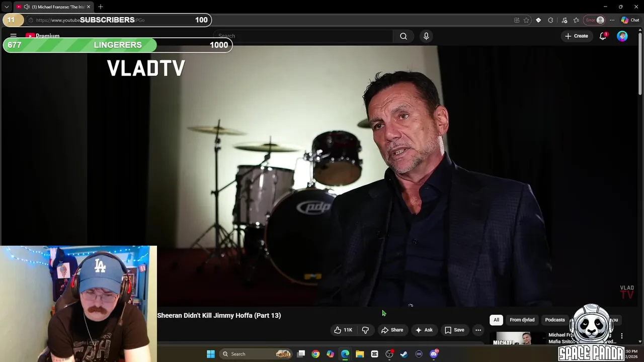This screenshot has height=362, width=644.
Task: Focus the YouTube search field
Action: pyautogui.click(x=303, y=36)
